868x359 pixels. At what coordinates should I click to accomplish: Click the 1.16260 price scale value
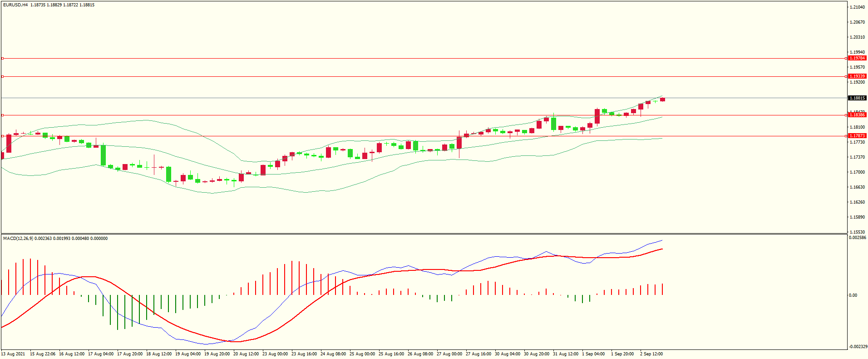pos(857,202)
